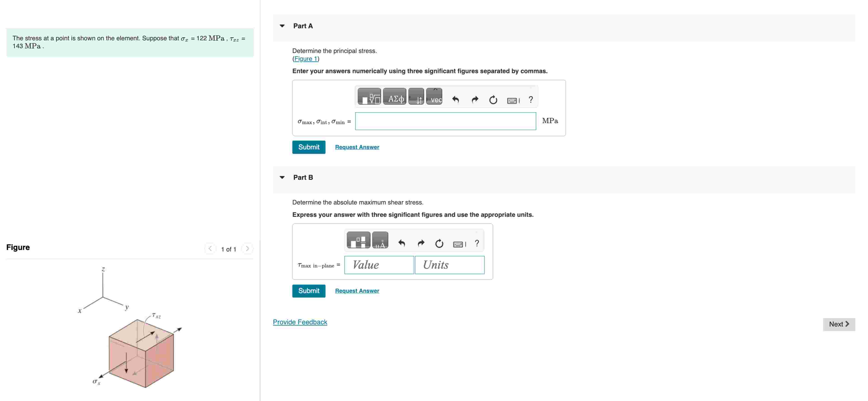Image resolution: width=868 pixels, height=401 pixels.
Task: Request Answer for Part A
Action: coord(357,147)
